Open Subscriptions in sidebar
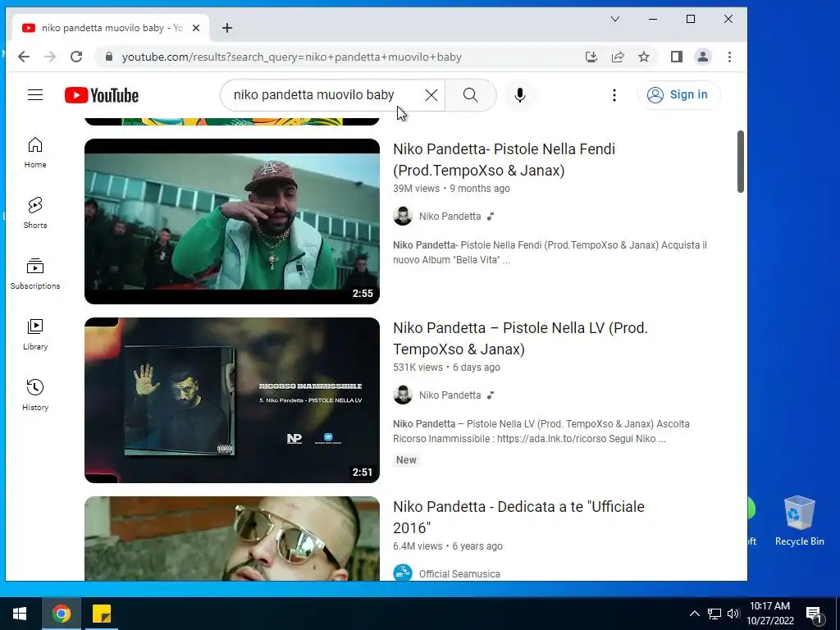Viewport: 840px width, 630px height. click(35, 274)
